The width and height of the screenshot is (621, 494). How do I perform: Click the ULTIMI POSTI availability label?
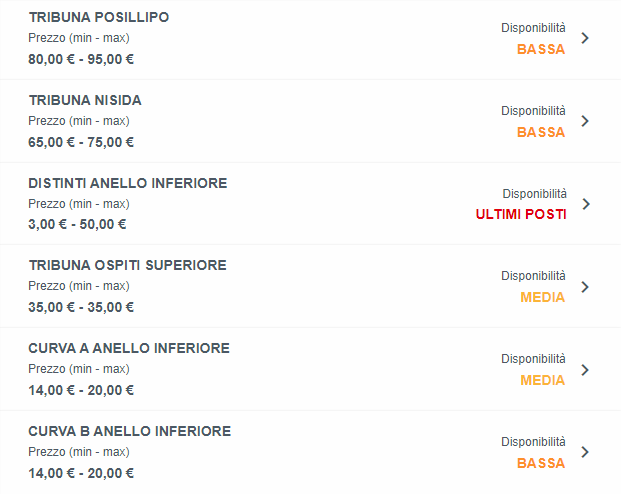pyautogui.click(x=521, y=214)
